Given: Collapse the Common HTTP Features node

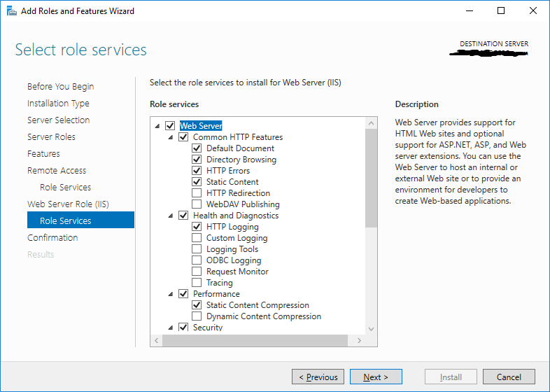Looking at the screenshot, I should [171, 138].
